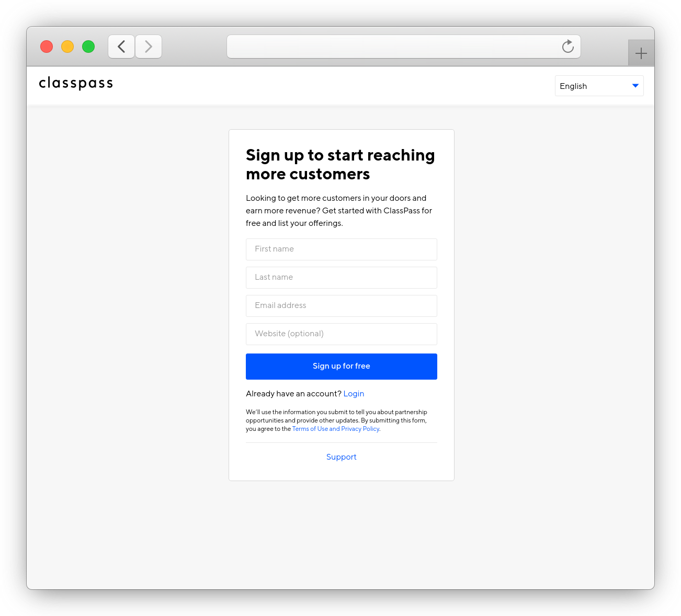Screen dimensions: 681x616
Task: Click the text Already have an account?
Action: (x=293, y=394)
